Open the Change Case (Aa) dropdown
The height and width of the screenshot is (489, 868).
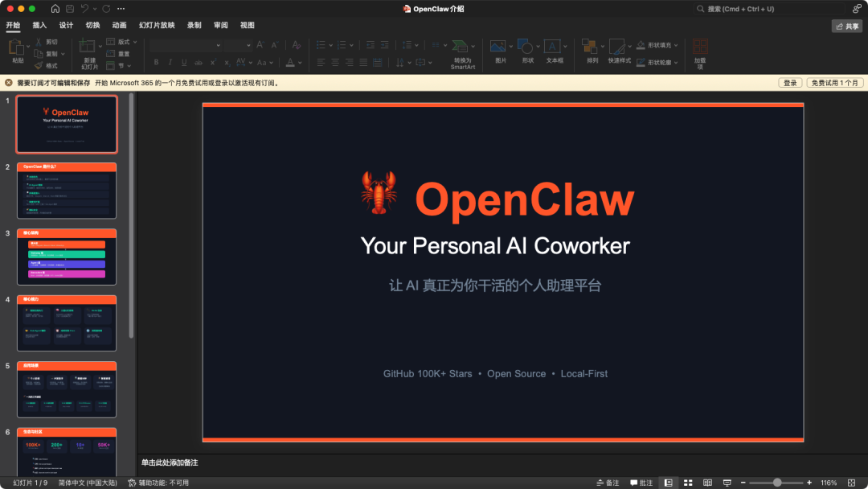tap(272, 63)
